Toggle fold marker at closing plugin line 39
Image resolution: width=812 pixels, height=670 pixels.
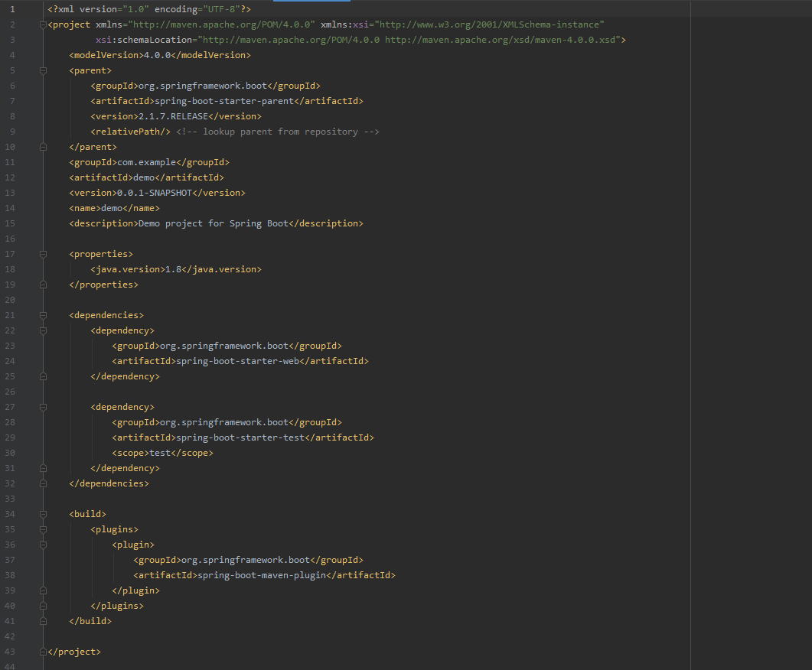click(44, 590)
